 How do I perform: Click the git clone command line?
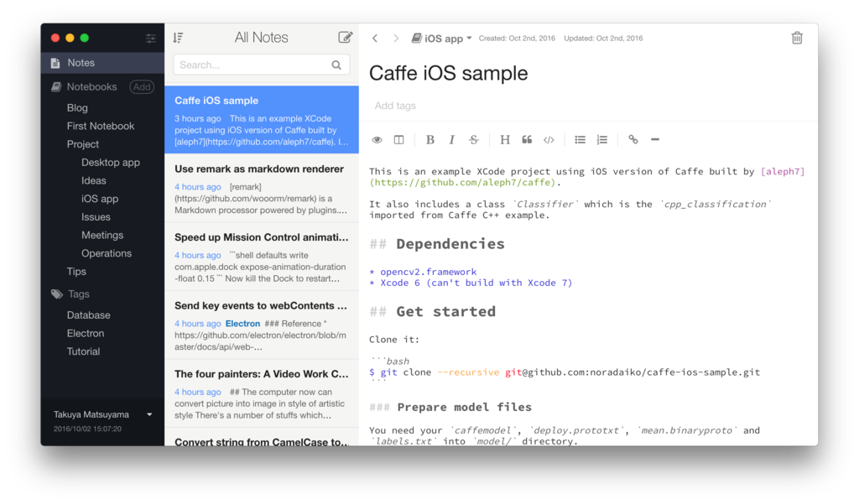pyautogui.click(x=565, y=372)
